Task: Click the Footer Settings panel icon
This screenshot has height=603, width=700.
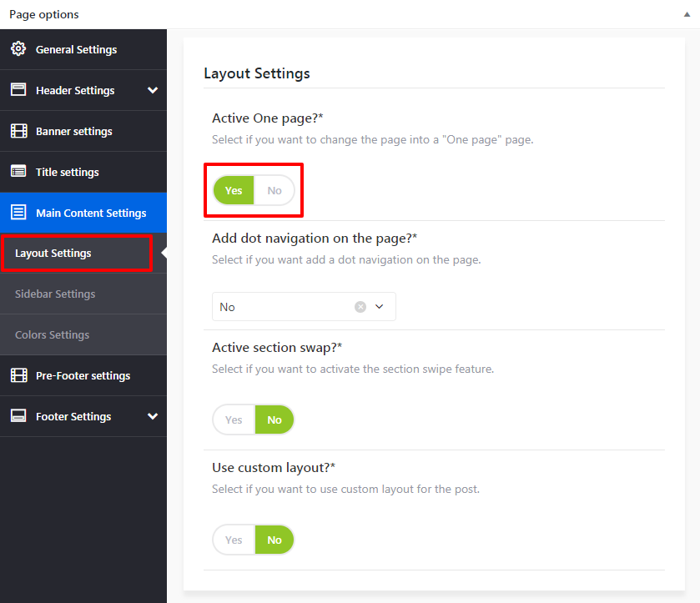Action: (18, 416)
